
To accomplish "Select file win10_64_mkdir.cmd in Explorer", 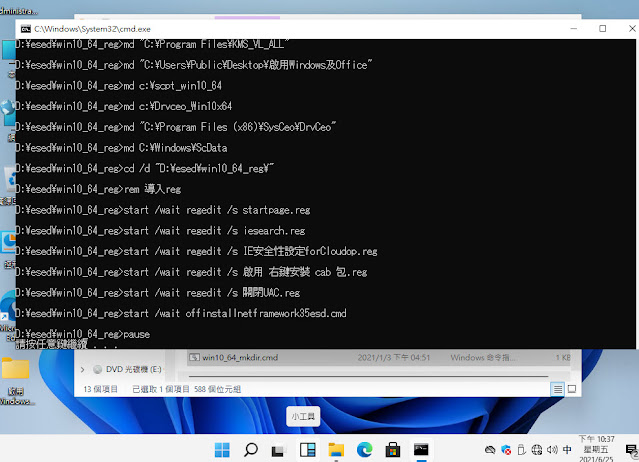I will (x=240, y=358).
